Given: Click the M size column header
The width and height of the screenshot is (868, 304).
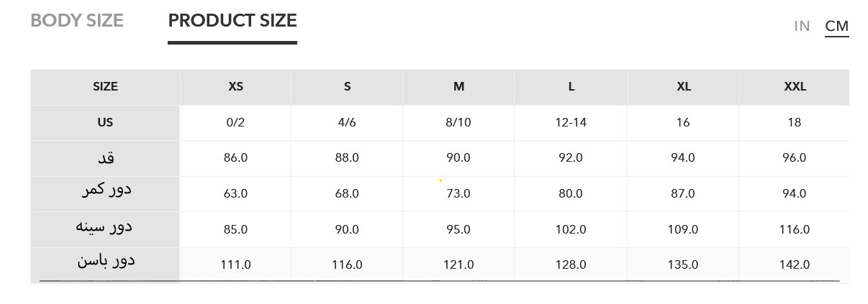Looking at the screenshot, I should click(458, 86).
